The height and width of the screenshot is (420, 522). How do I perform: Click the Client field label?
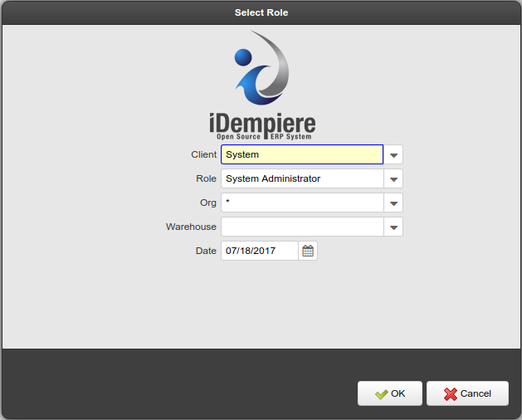click(x=203, y=155)
